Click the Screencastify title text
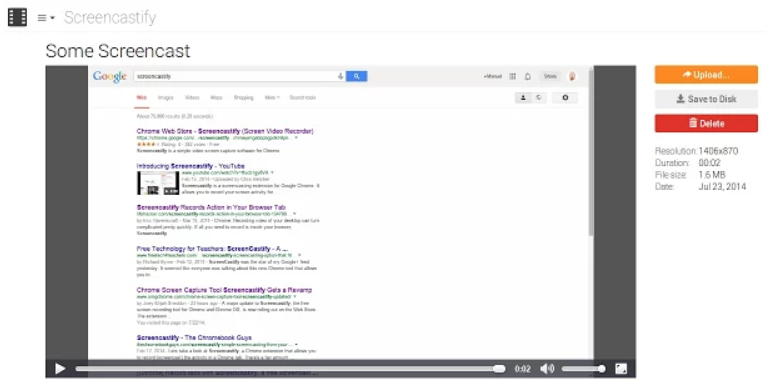This screenshot has height=386, width=766. pyautogui.click(x=110, y=18)
